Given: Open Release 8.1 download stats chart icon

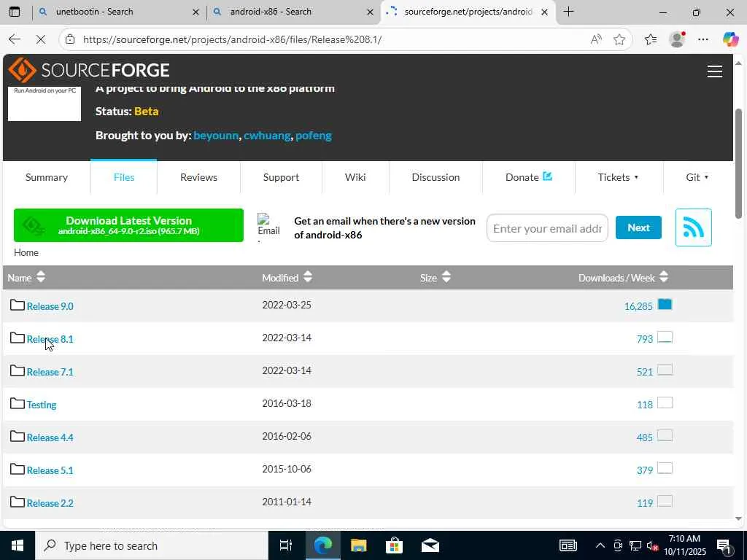Looking at the screenshot, I should pos(665,337).
